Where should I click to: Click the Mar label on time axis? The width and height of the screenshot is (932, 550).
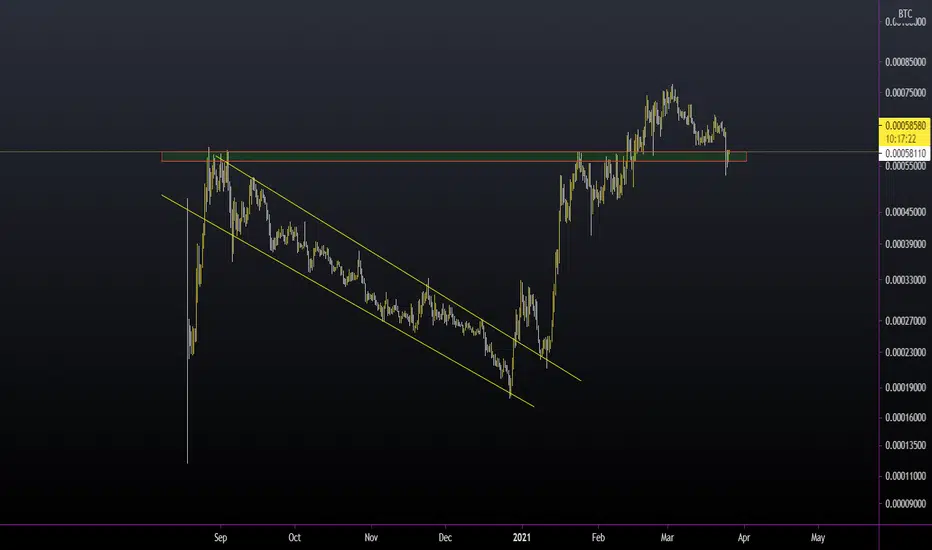click(667, 538)
